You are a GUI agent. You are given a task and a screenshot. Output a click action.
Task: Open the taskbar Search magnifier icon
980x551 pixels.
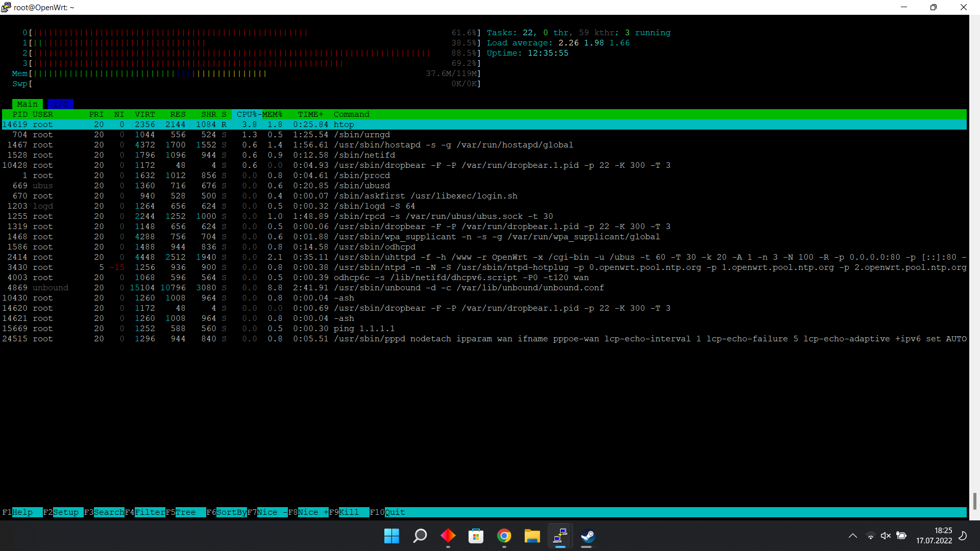click(420, 536)
